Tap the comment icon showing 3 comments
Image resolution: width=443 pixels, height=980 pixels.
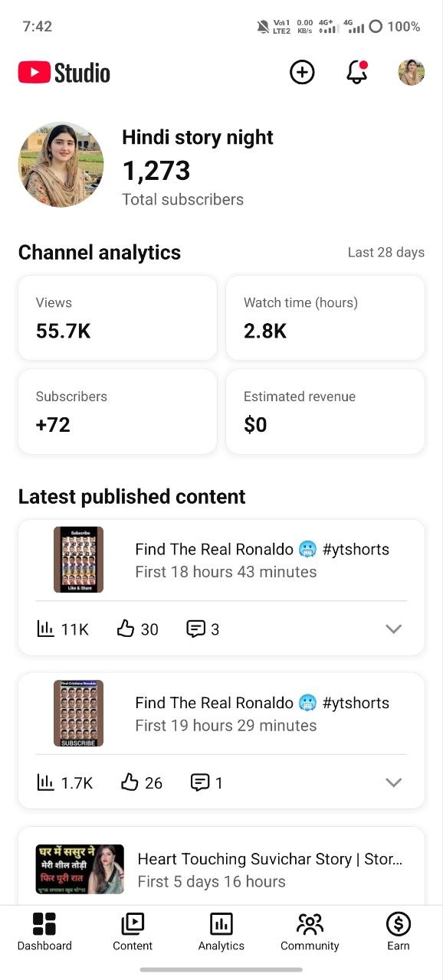click(x=196, y=629)
